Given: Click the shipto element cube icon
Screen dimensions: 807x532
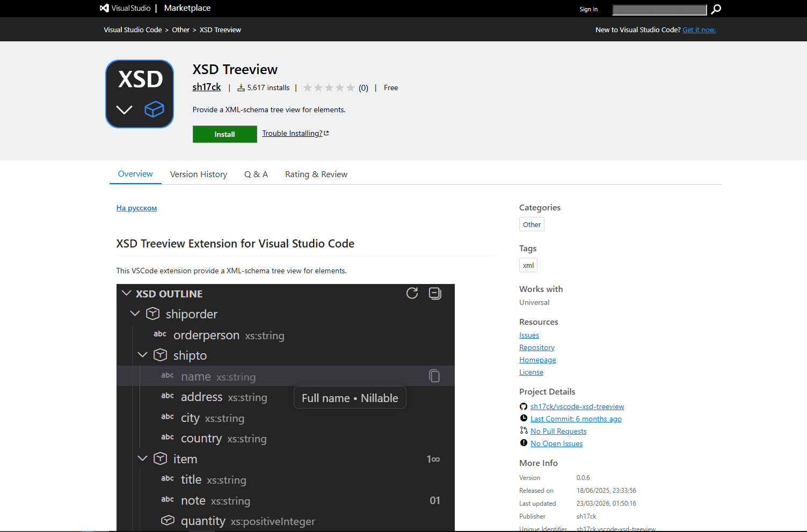Looking at the screenshot, I should pos(160,355).
